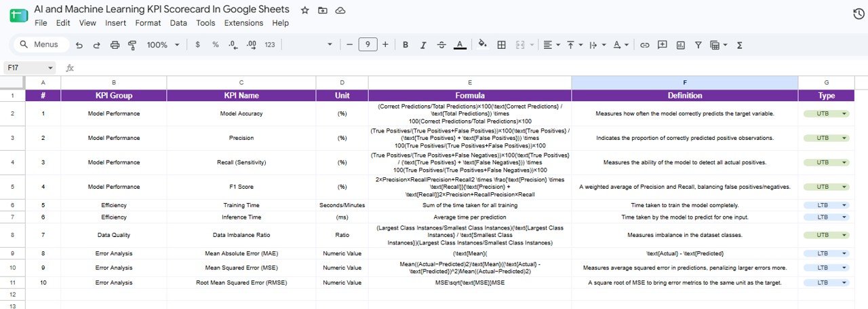Undo the last action
Screen dimensions: 868x309
tap(79, 45)
